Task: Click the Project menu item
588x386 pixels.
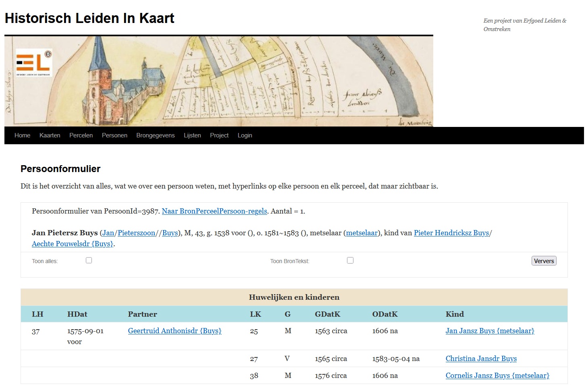Action: (219, 135)
